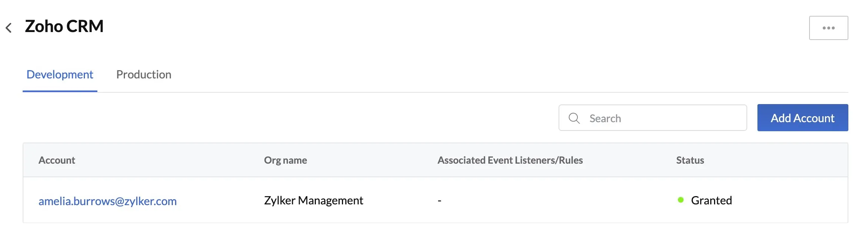Image resolution: width=868 pixels, height=247 pixels.
Task: Click the Account column header
Action: pos(57,160)
